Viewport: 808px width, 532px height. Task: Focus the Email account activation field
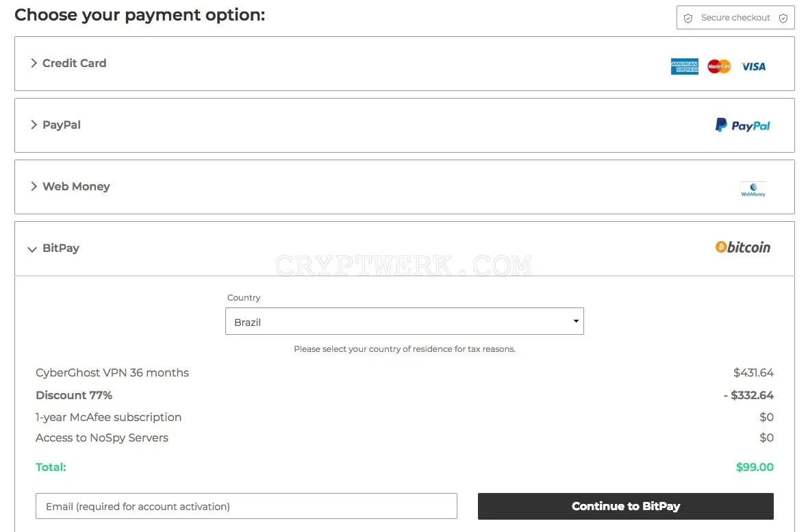247,506
